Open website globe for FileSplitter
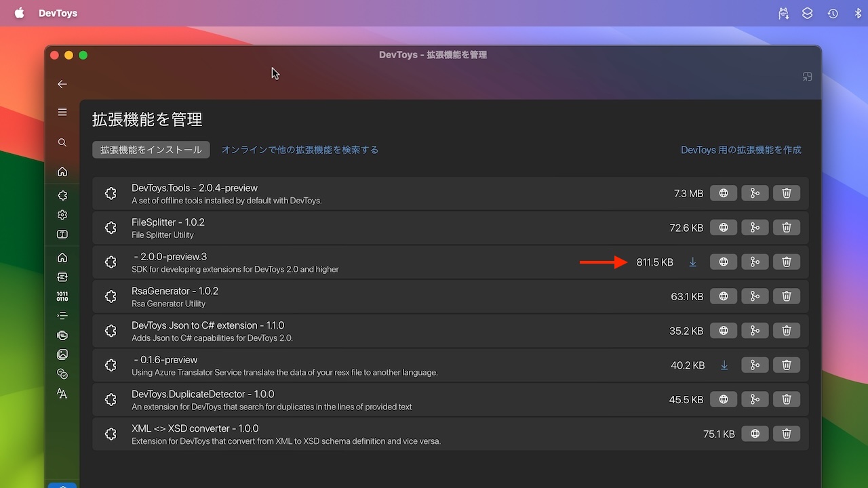This screenshot has height=488, width=868. [x=724, y=228]
